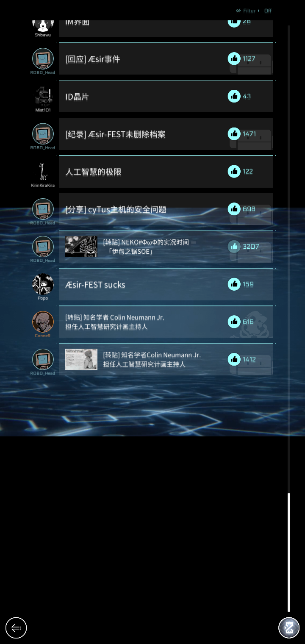This screenshot has height=644, width=305.
Task: Like ROBO_Head's 1412-likes post
Action: coord(234,359)
